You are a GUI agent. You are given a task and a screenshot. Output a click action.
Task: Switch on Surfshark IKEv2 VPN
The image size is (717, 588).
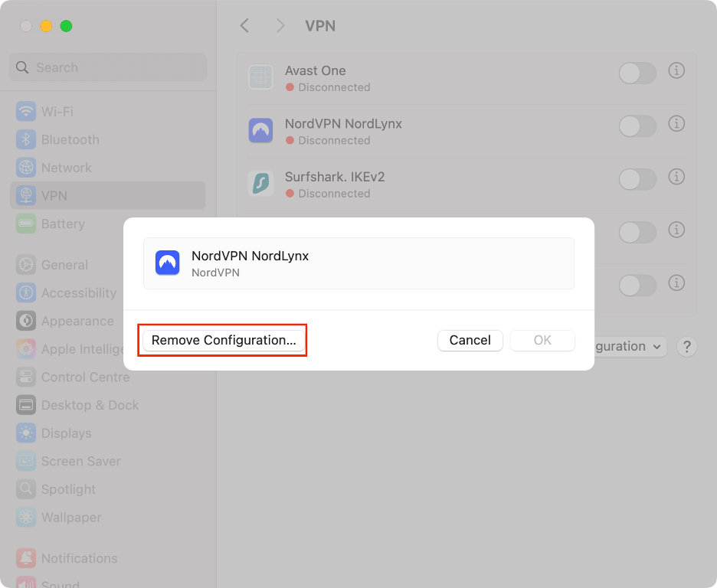point(637,179)
